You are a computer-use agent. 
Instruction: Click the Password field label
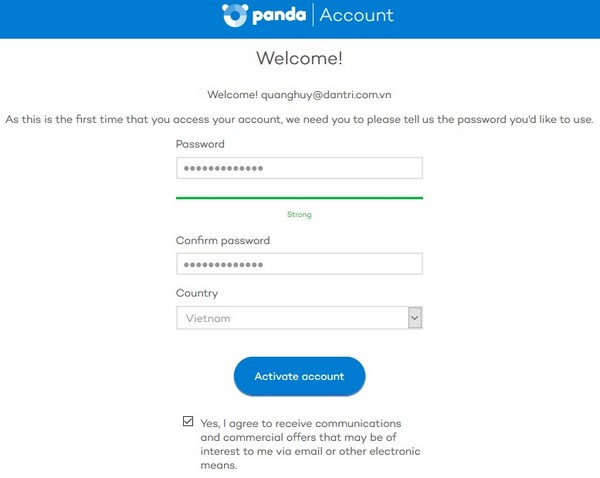200,144
